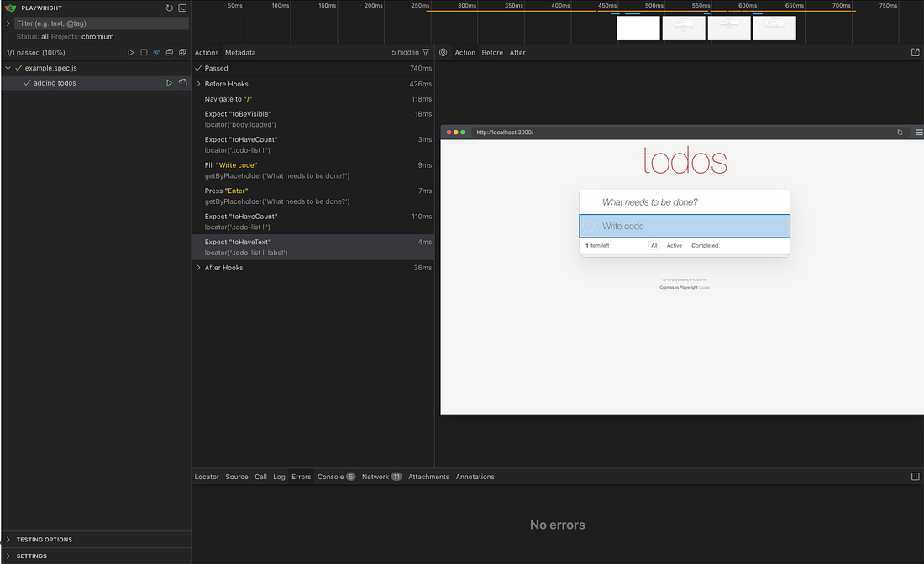The width and height of the screenshot is (924, 564).
Task: Select the Expect toHaveCount 110ms action
Action: point(313,222)
